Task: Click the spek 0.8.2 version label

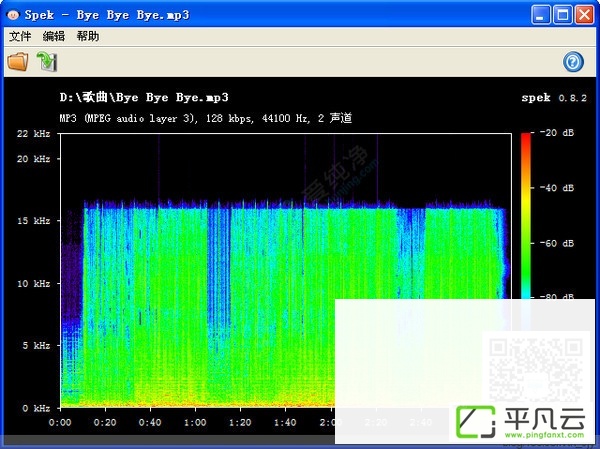Action: 554,98
